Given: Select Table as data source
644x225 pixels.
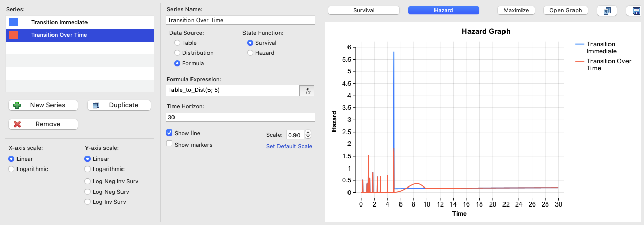Looking at the screenshot, I should pos(178,43).
